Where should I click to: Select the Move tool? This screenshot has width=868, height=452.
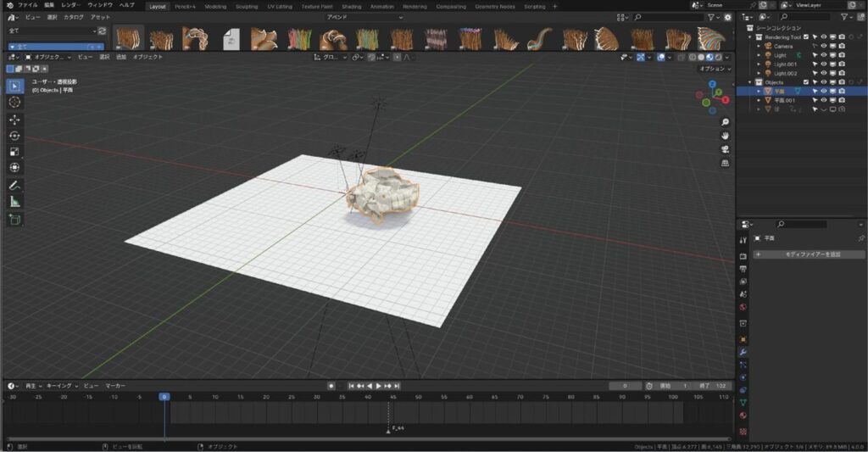(15, 120)
